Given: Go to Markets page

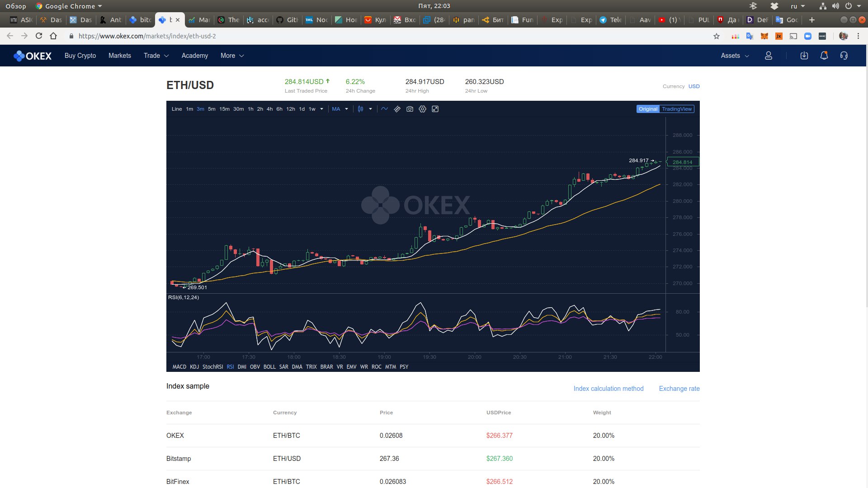Looking at the screenshot, I should coord(120,56).
